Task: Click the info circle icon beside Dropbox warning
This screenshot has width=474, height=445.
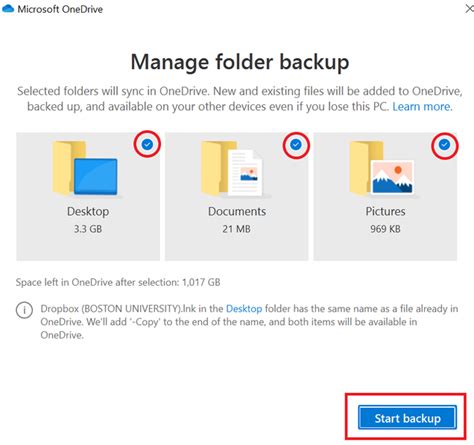Action: pyautogui.click(x=24, y=310)
